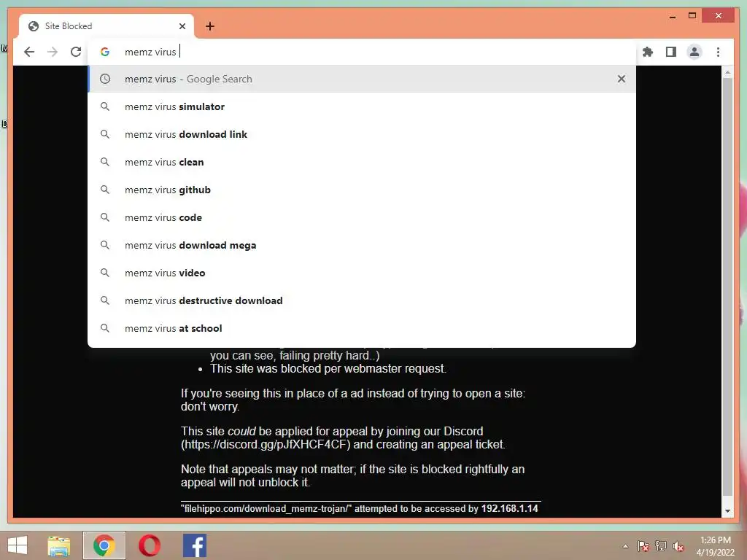Maximize the Chrome window
747x560 pixels.
pyautogui.click(x=692, y=16)
